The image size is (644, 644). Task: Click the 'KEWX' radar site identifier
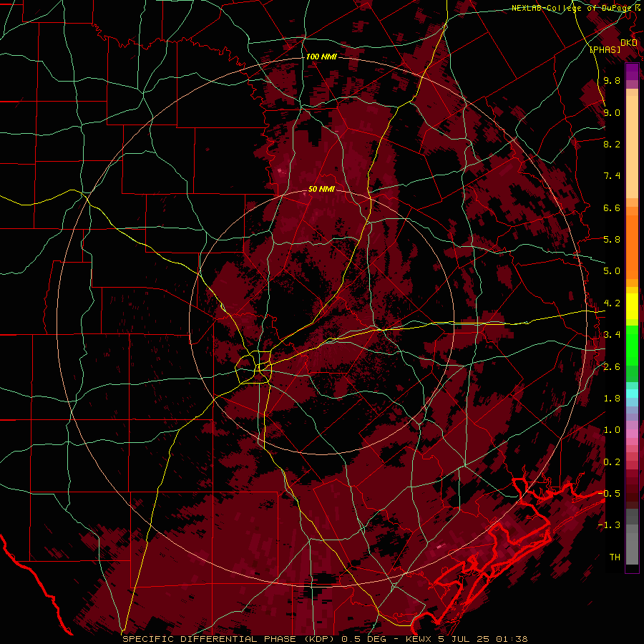click(418, 639)
